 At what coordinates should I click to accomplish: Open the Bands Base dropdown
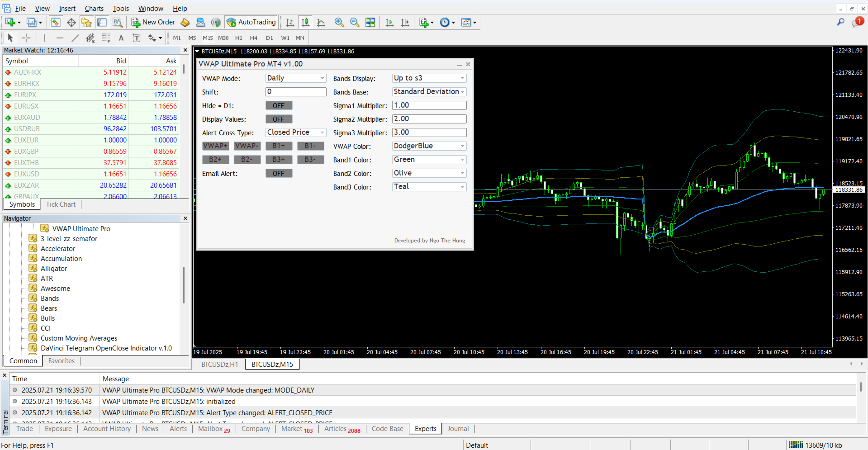pos(429,92)
